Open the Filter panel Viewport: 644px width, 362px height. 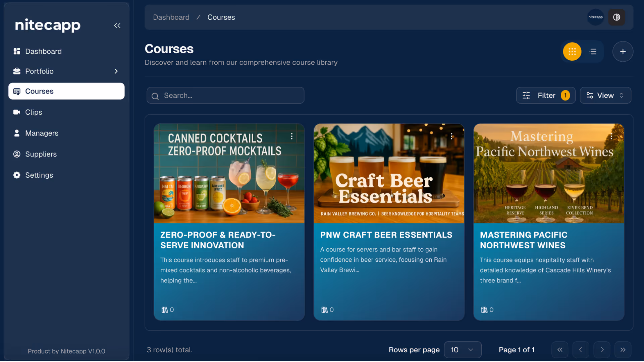[x=545, y=96]
